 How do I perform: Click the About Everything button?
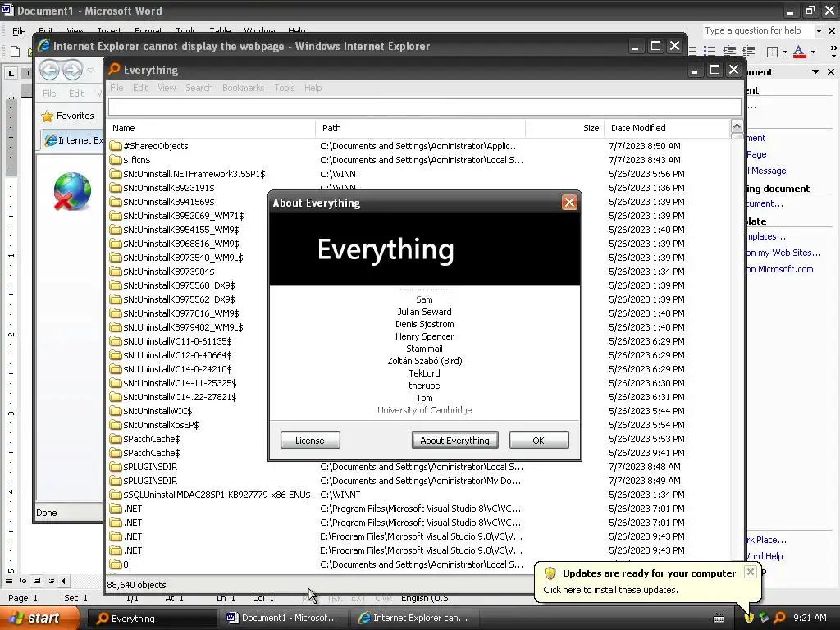pos(454,441)
